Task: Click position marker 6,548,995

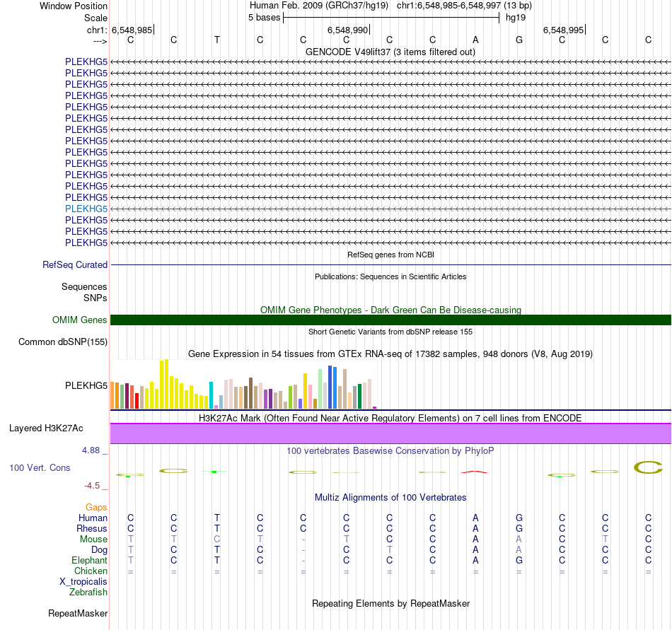Action: tap(564, 30)
